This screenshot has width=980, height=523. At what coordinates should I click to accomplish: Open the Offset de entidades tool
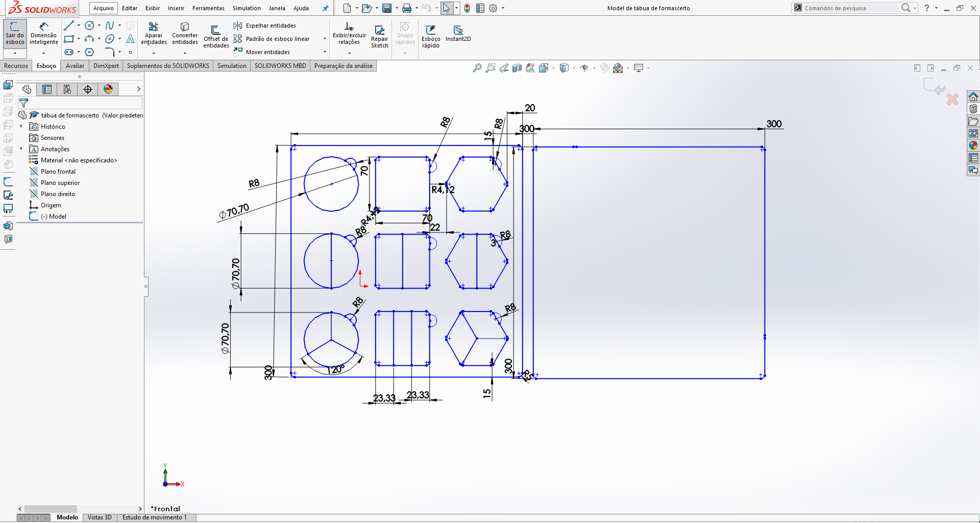216,36
